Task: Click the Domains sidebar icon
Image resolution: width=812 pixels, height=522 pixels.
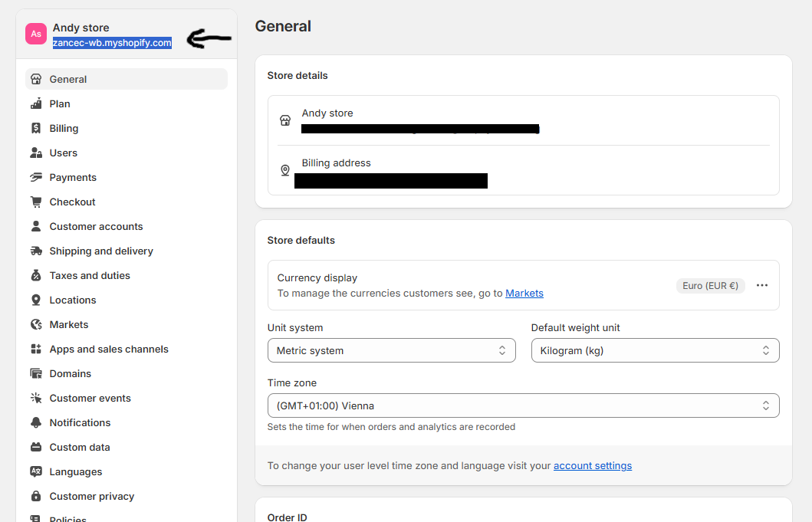Action: click(x=35, y=373)
